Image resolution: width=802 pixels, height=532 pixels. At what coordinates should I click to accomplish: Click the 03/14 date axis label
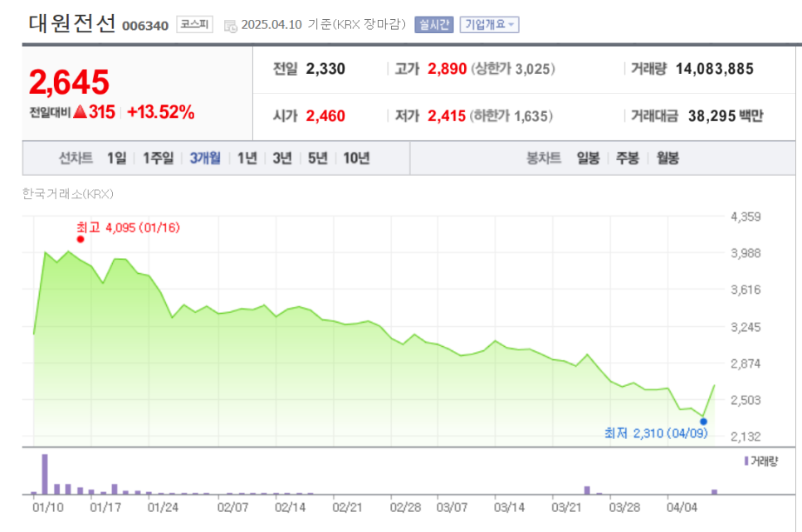coord(509,507)
